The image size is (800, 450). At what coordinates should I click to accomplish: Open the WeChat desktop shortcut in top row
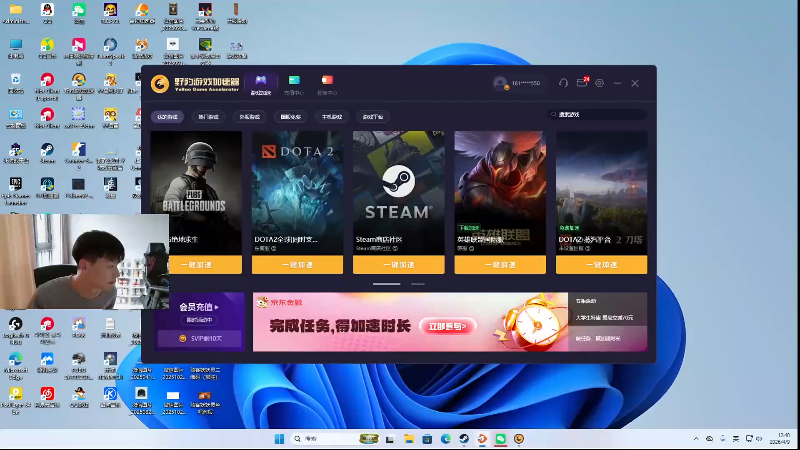coord(79,14)
